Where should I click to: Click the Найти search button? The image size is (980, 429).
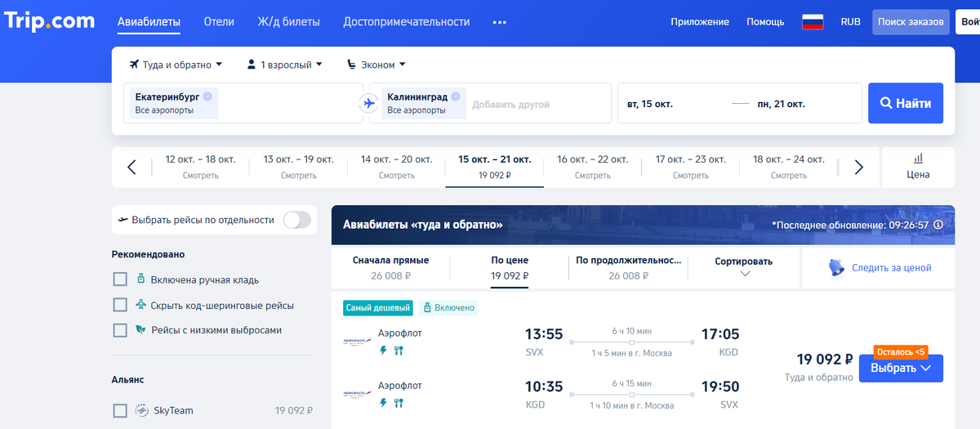click(x=906, y=103)
